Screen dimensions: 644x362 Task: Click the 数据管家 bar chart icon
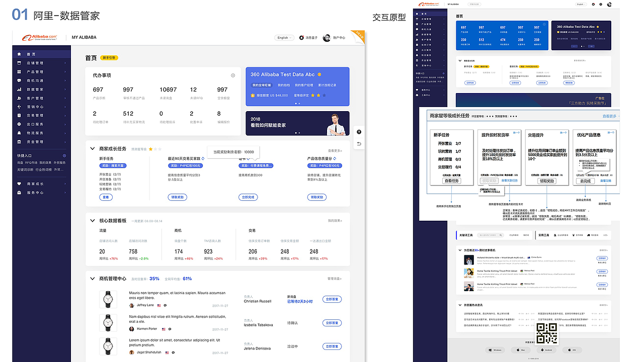coord(19,89)
